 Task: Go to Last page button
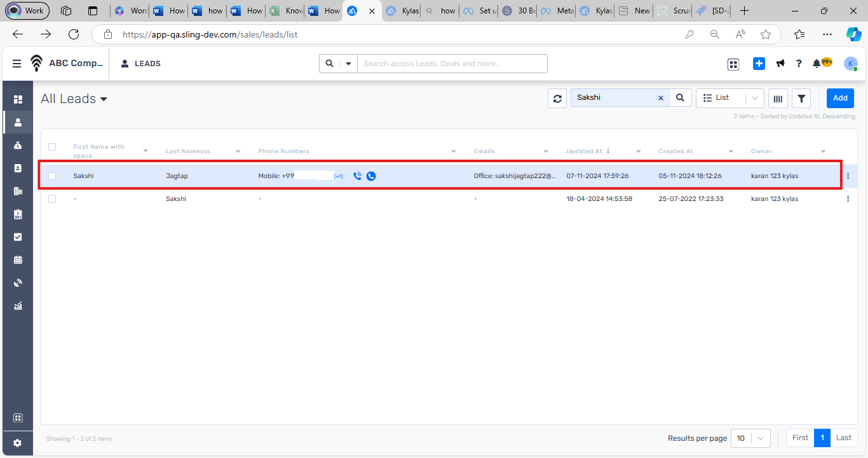tap(844, 438)
